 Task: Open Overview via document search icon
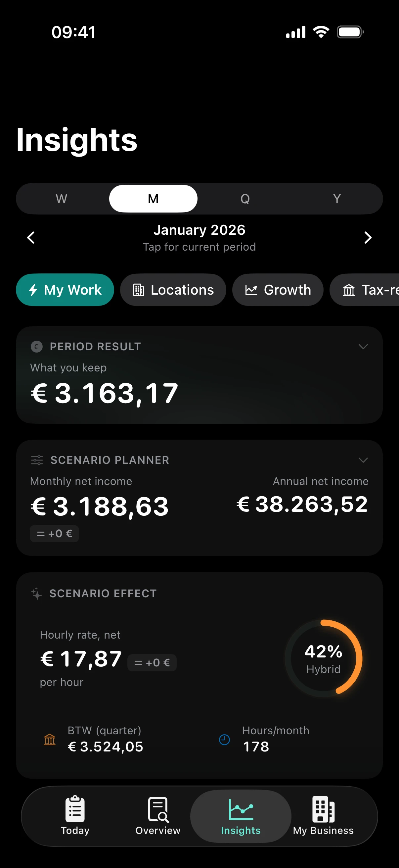(157, 809)
